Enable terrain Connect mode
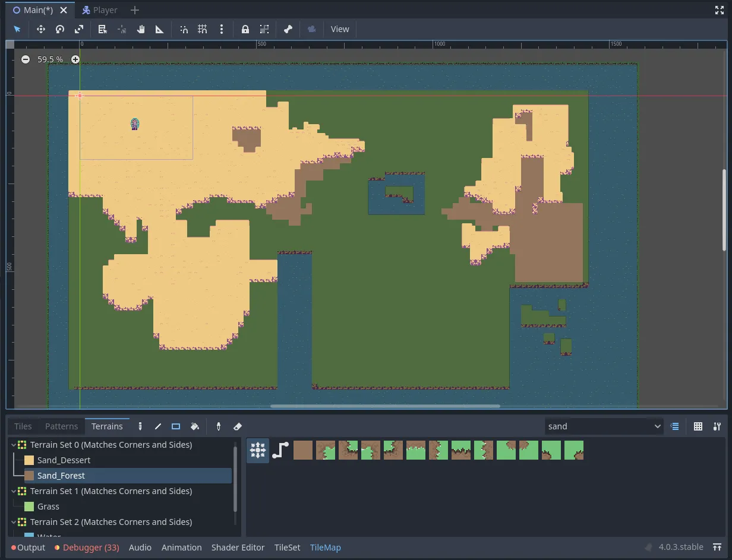The width and height of the screenshot is (732, 560). [x=258, y=450]
